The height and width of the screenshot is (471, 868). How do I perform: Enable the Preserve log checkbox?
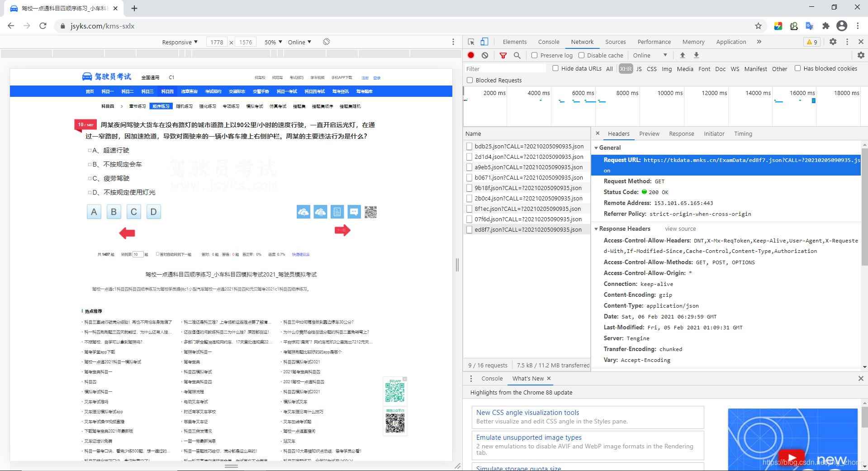tap(535, 55)
